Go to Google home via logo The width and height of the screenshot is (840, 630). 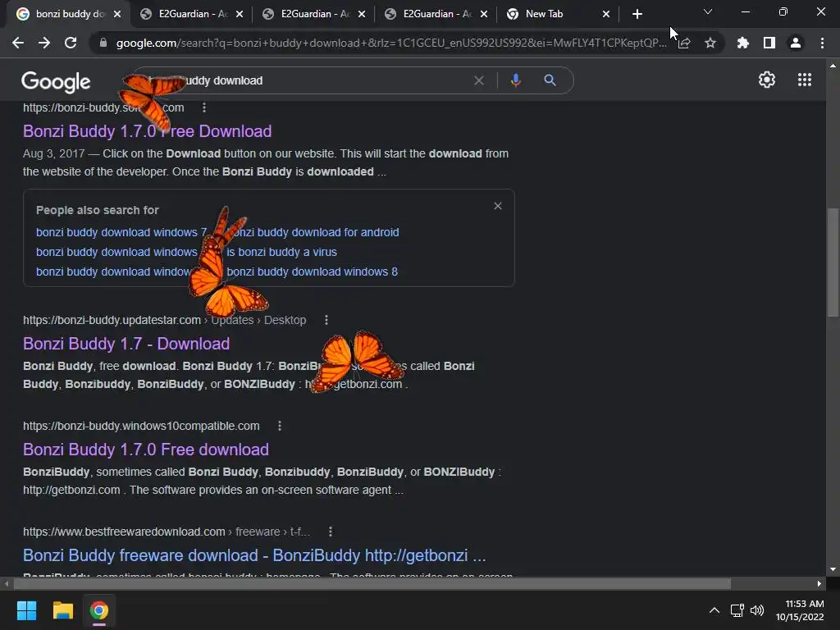(56, 81)
